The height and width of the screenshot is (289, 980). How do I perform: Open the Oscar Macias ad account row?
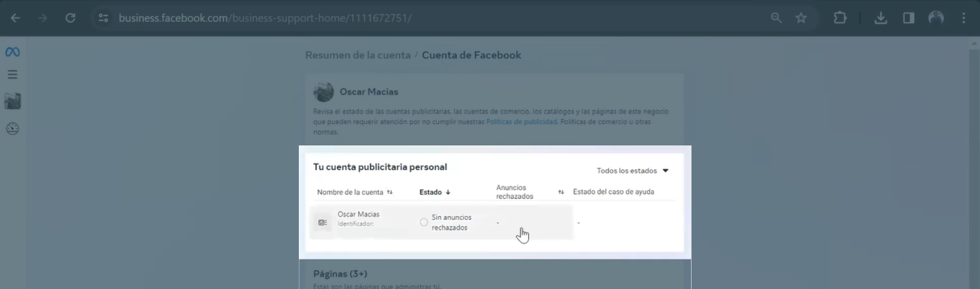coord(441,222)
